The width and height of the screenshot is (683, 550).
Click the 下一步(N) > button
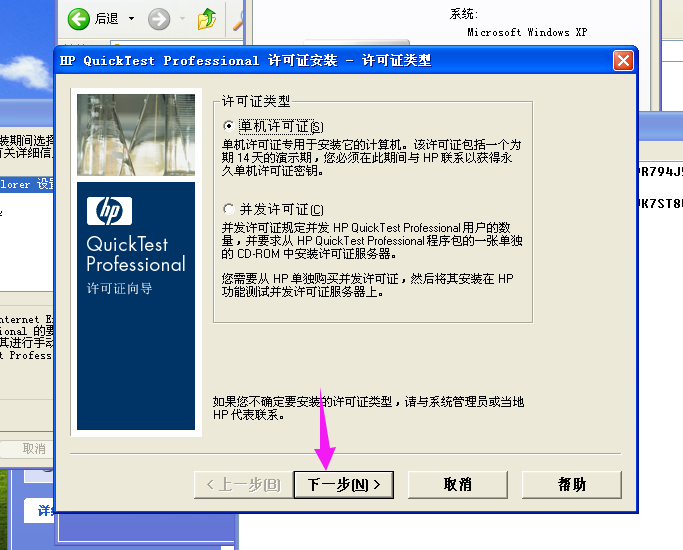point(344,484)
